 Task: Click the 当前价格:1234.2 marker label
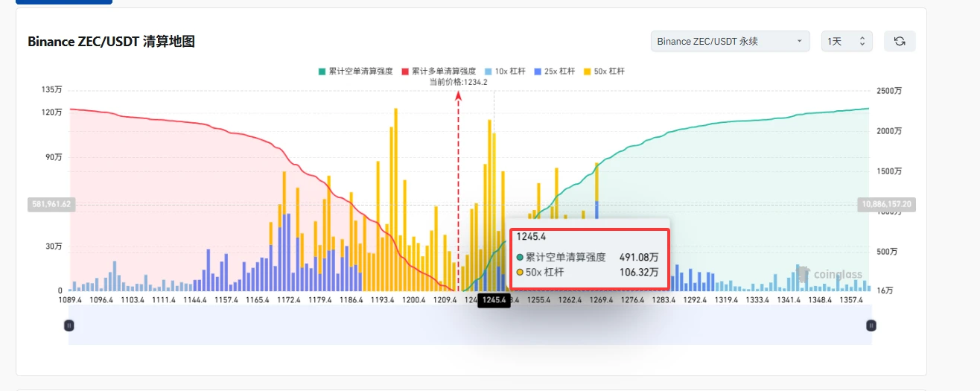[x=459, y=82]
